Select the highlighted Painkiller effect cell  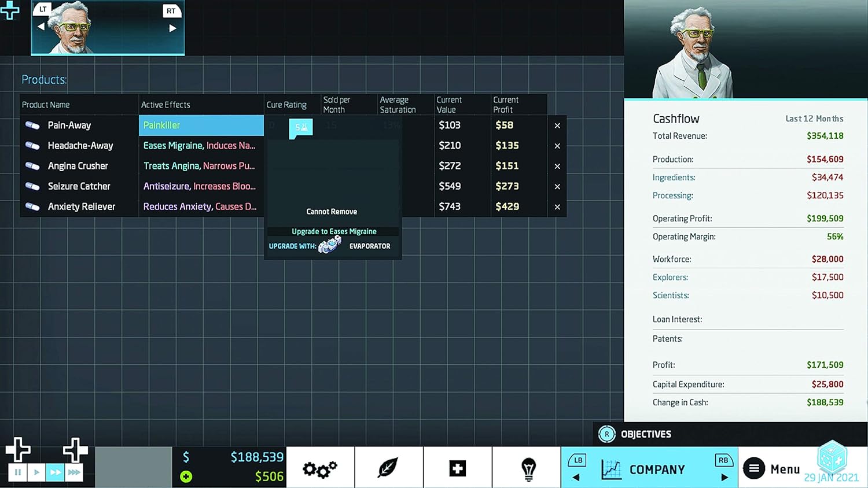pos(201,125)
